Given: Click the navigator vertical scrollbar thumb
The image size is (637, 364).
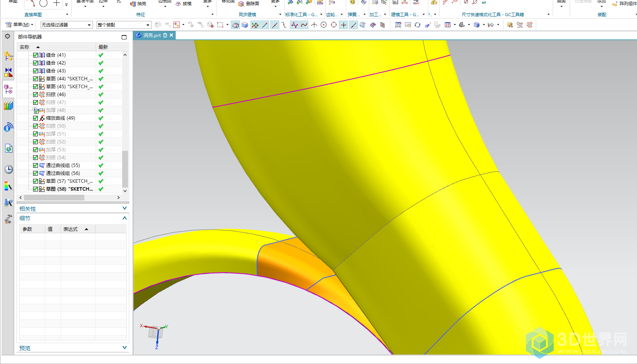Looking at the screenshot, I should click(125, 169).
